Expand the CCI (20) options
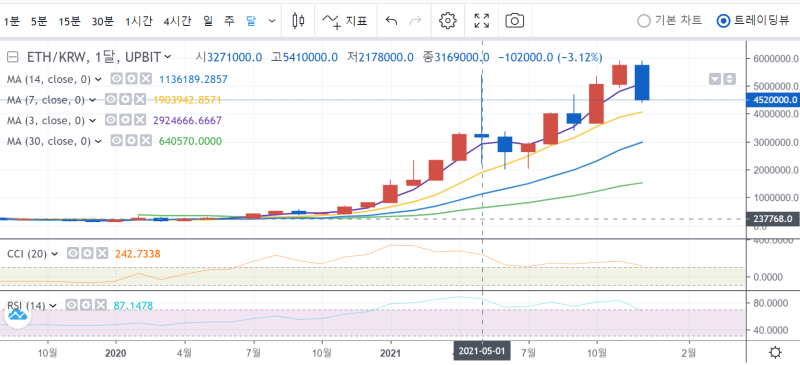Image resolution: width=800 pixels, height=365 pixels. point(55,254)
